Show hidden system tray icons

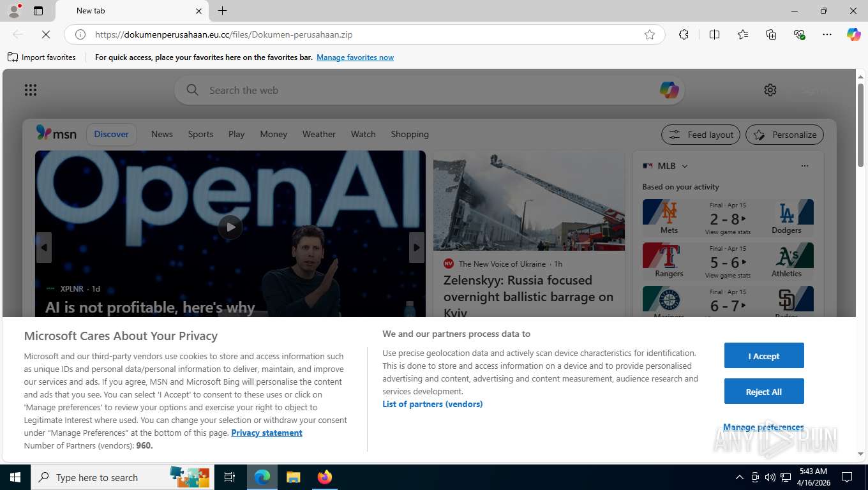pos(740,477)
